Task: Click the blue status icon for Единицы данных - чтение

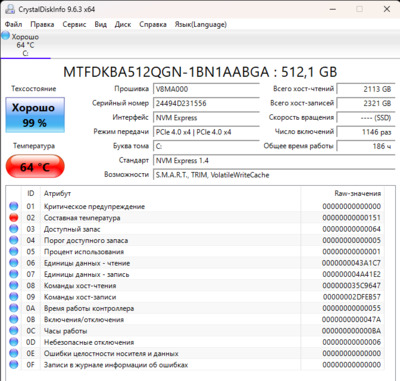Action: [14, 263]
